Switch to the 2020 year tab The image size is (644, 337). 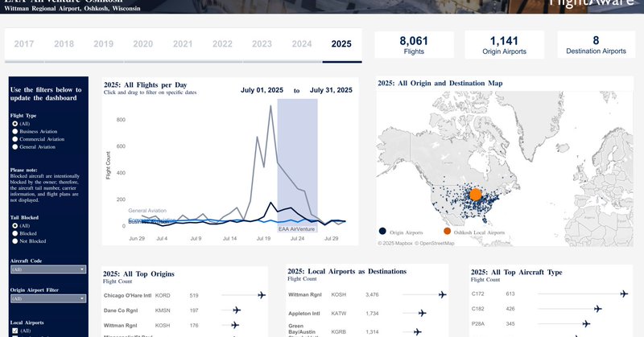[x=143, y=44]
